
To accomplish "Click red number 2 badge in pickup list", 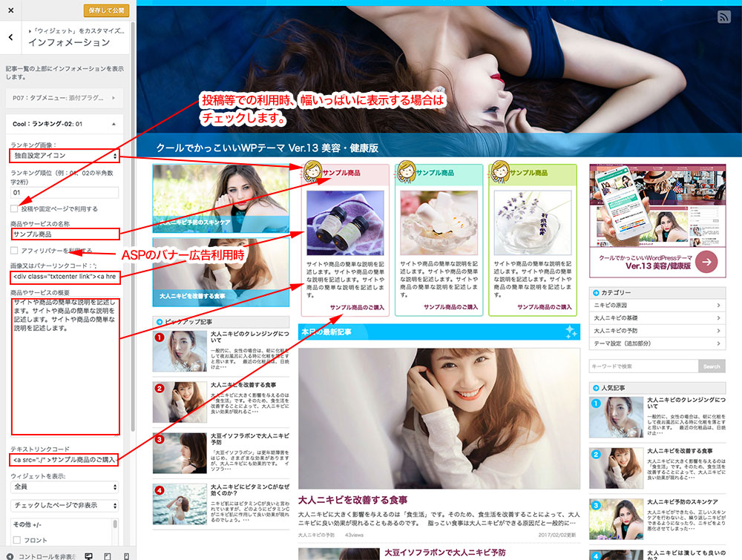I will pos(160,389).
